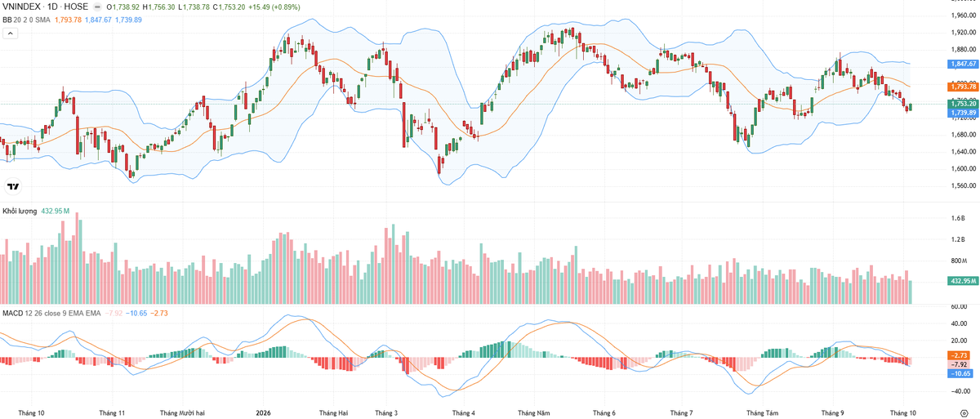The image size is (980, 419).
Task: Click the close value C1,753.20
Action: (230, 7)
